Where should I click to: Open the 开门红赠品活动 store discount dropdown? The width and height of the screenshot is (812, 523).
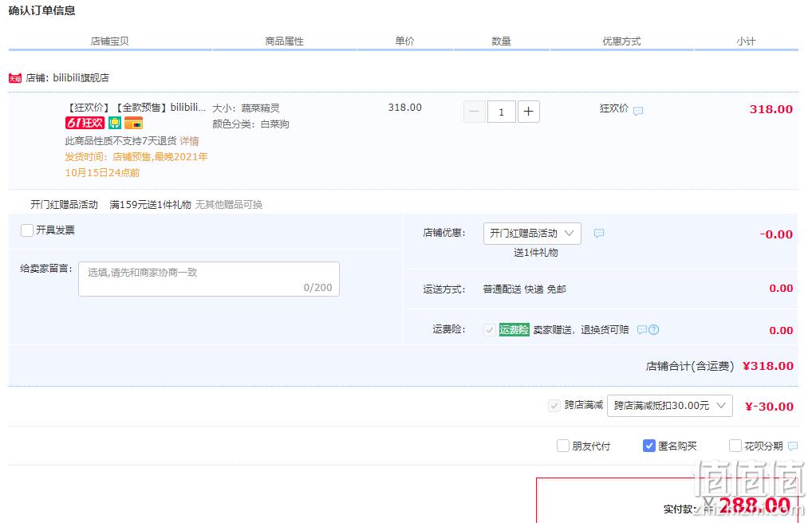532,234
